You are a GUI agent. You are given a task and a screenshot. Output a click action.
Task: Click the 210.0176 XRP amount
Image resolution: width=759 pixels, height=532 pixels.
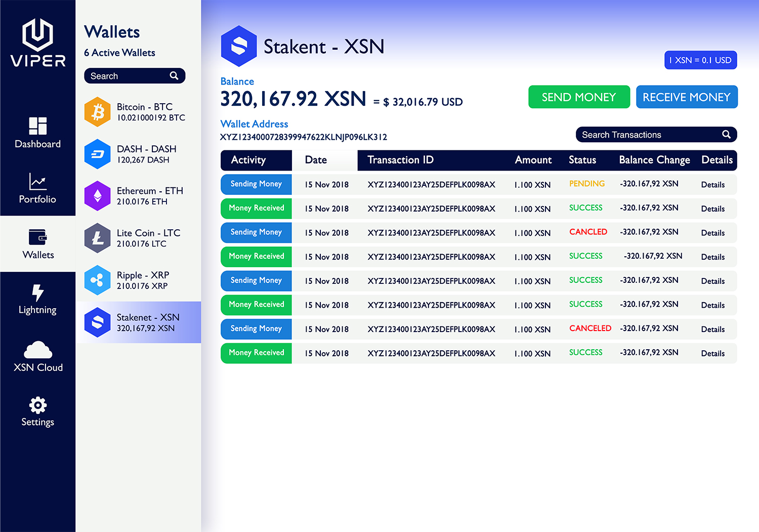pos(142,286)
